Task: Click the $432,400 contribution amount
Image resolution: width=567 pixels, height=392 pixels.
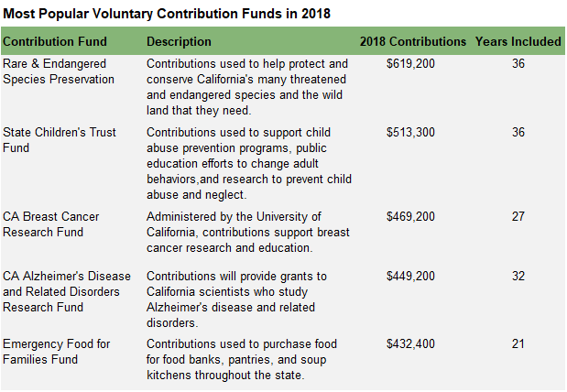Action: tap(411, 344)
